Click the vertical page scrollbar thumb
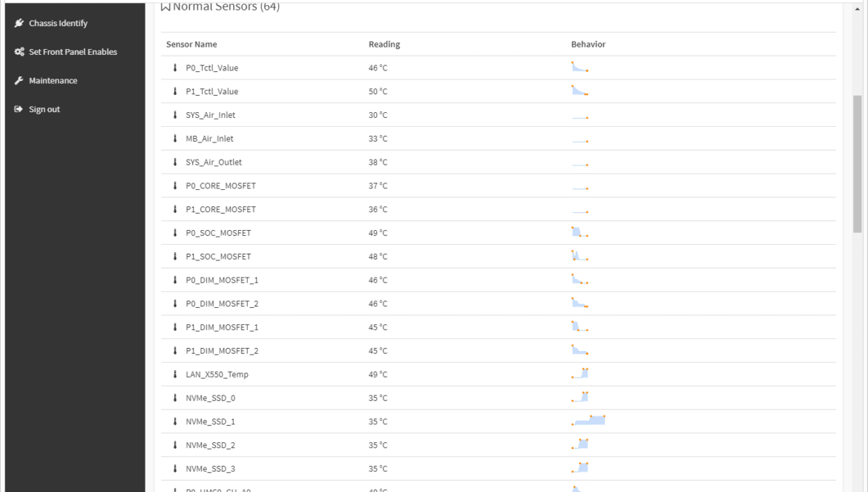 [x=857, y=164]
